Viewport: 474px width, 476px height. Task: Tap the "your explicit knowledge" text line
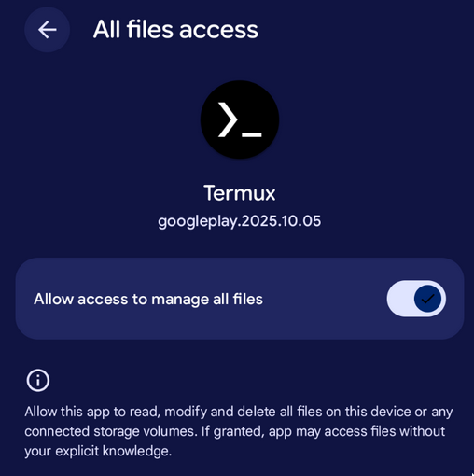point(98,451)
